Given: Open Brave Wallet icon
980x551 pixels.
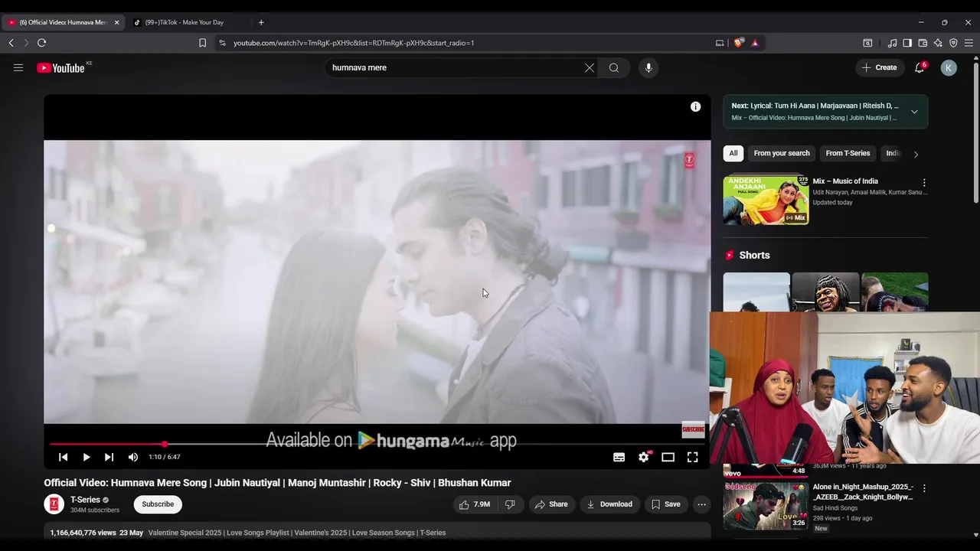Looking at the screenshot, I should pyautogui.click(x=923, y=43).
